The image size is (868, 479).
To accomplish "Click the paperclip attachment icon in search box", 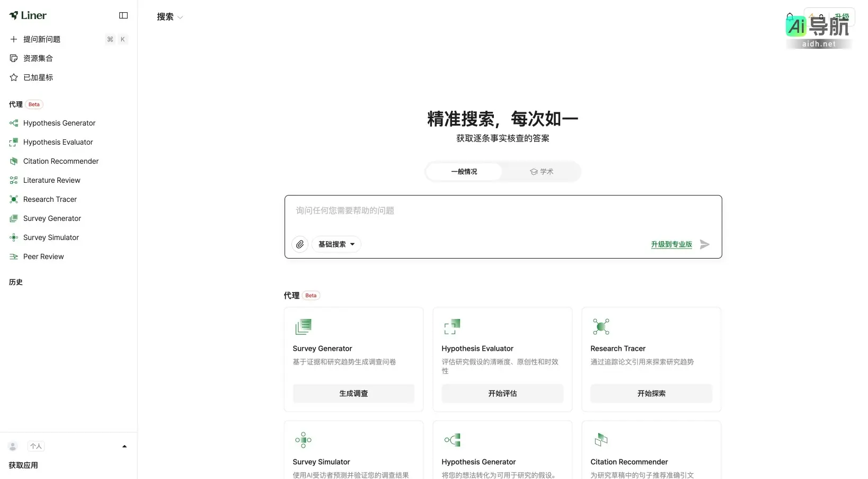I will pyautogui.click(x=299, y=244).
